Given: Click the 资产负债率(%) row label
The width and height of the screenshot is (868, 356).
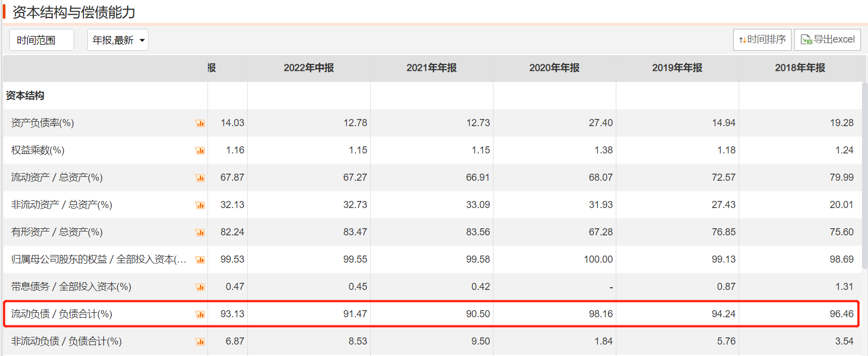Looking at the screenshot, I should click(x=43, y=123).
